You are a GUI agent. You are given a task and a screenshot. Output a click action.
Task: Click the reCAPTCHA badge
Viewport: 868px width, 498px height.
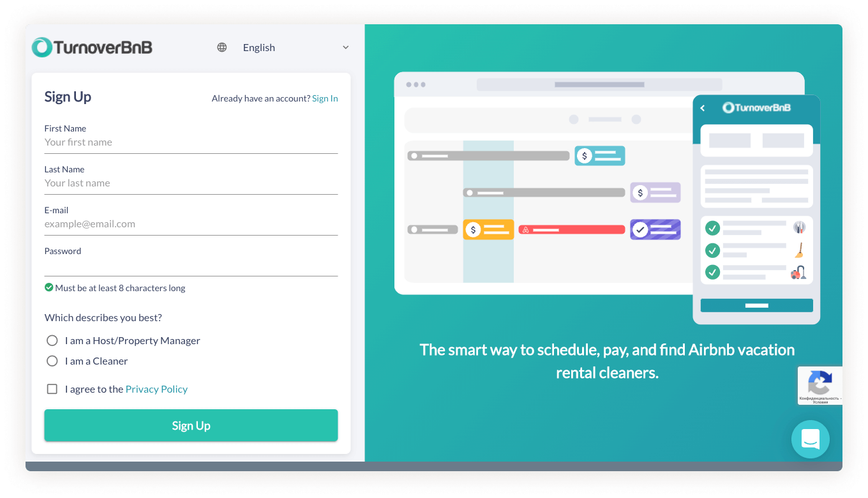[819, 386]
